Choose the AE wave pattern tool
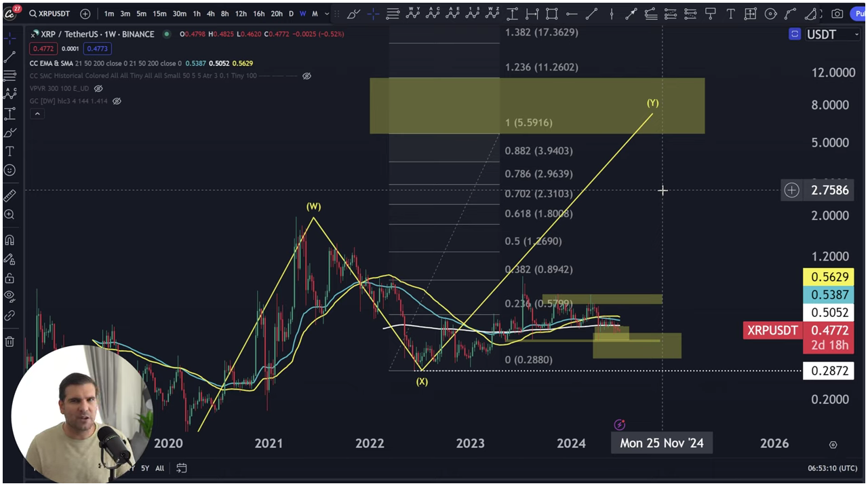868x486 pixels. [x=452, y=14]
